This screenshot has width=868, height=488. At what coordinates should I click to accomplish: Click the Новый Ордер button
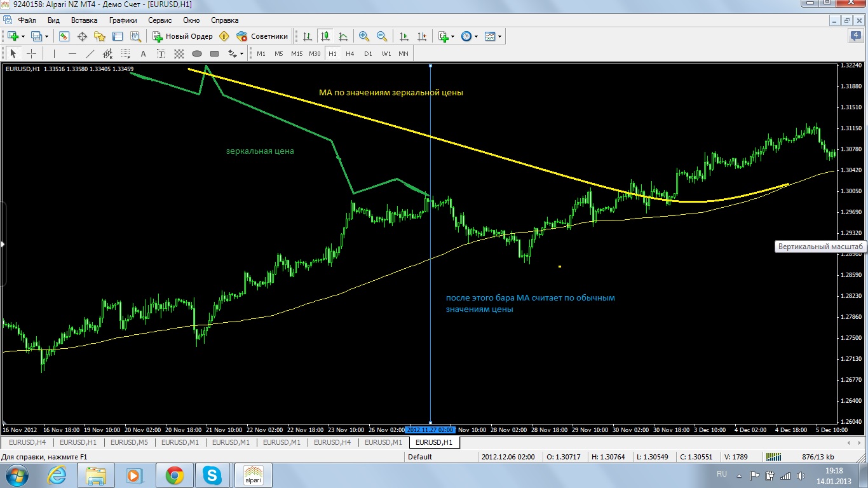pyautogui.click(x=183, y=36)
